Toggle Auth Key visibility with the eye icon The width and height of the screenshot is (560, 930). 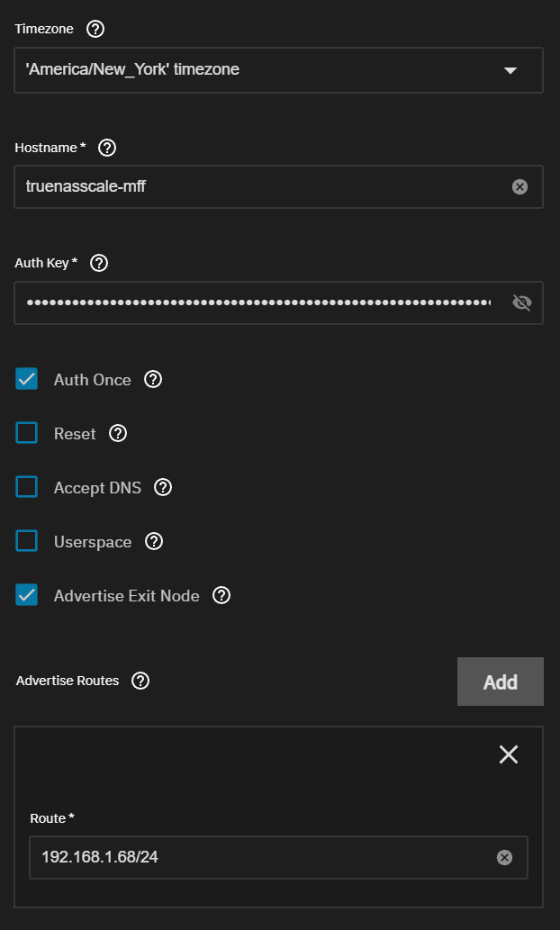521,303
